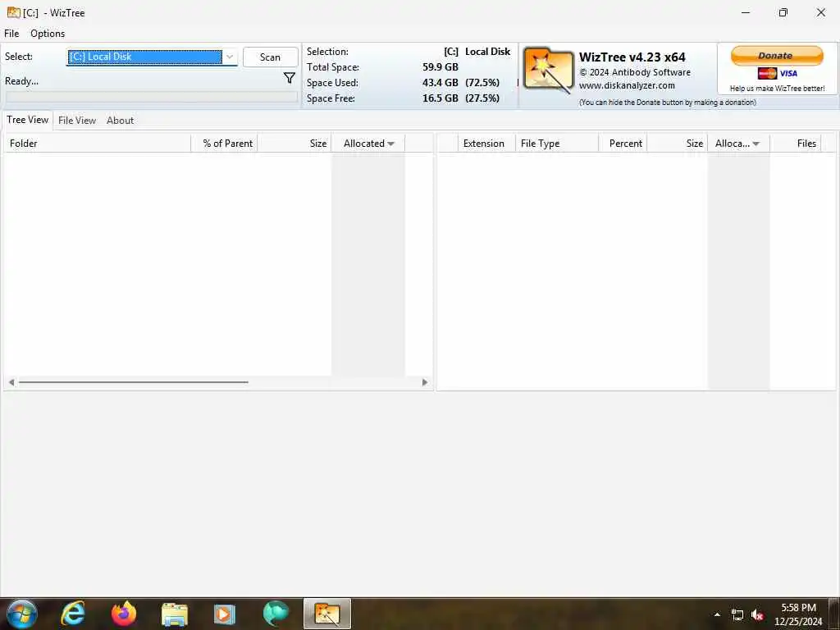Click 'Help us make WizTree better!' text

pos(778,89)
